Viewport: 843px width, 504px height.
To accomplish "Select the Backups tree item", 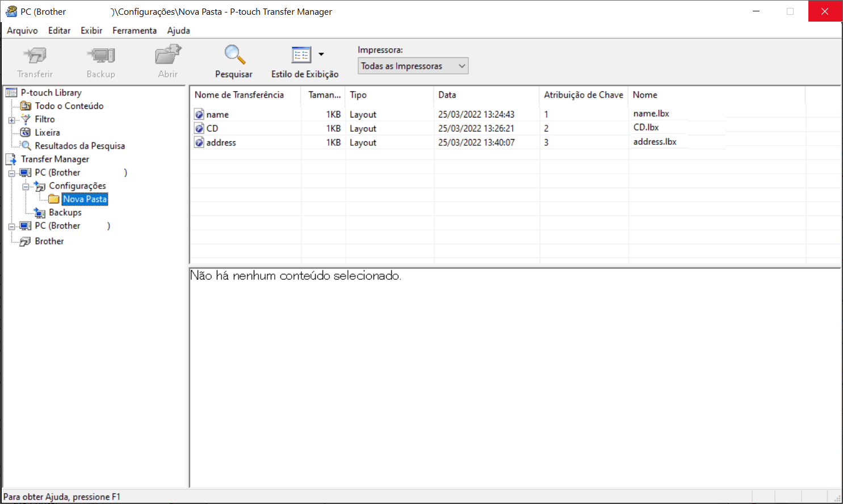I will click(x=65, y=212).
